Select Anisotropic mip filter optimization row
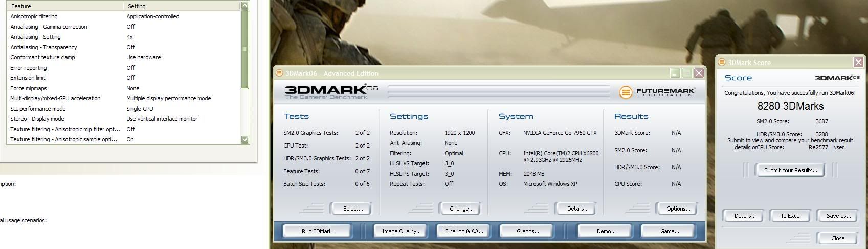Viewport: 868px width, 249px height. 123,129
